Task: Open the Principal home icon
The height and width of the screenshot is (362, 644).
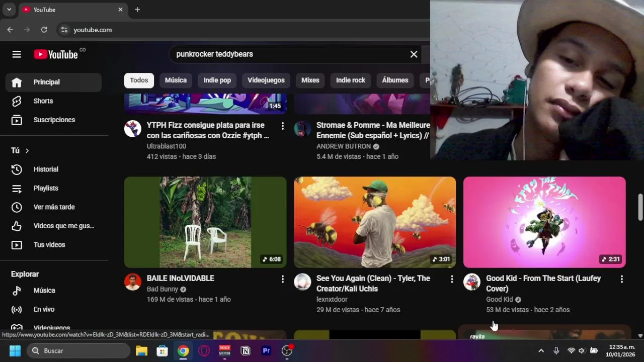Action: point(17,82)
